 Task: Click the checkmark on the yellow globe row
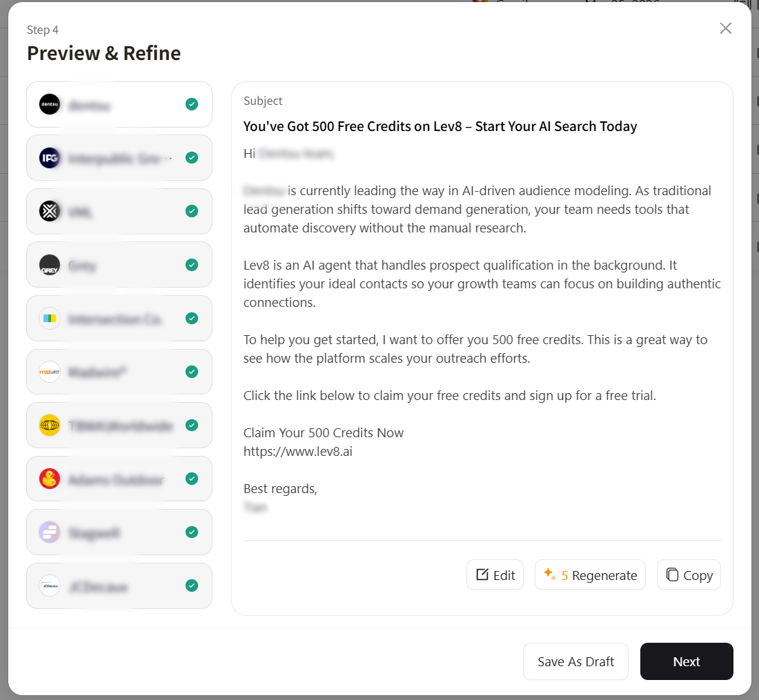pos(192,426)
